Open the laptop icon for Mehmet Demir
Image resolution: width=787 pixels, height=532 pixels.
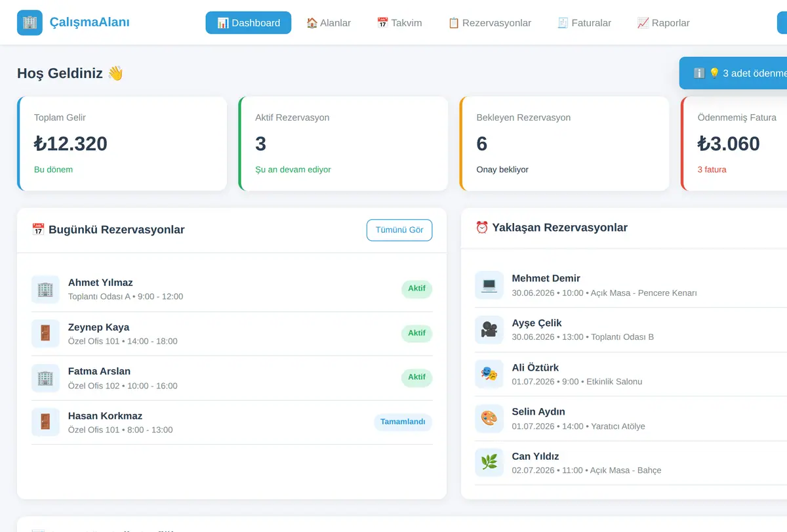[489, 285]
